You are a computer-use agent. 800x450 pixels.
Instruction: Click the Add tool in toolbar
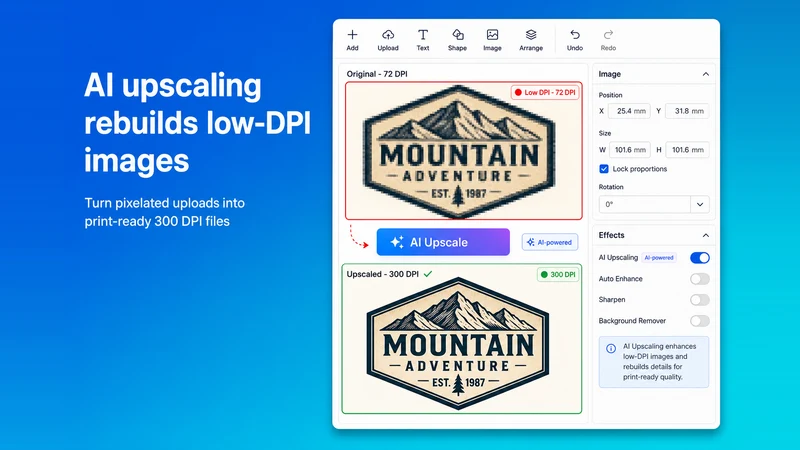click(352, 40)
